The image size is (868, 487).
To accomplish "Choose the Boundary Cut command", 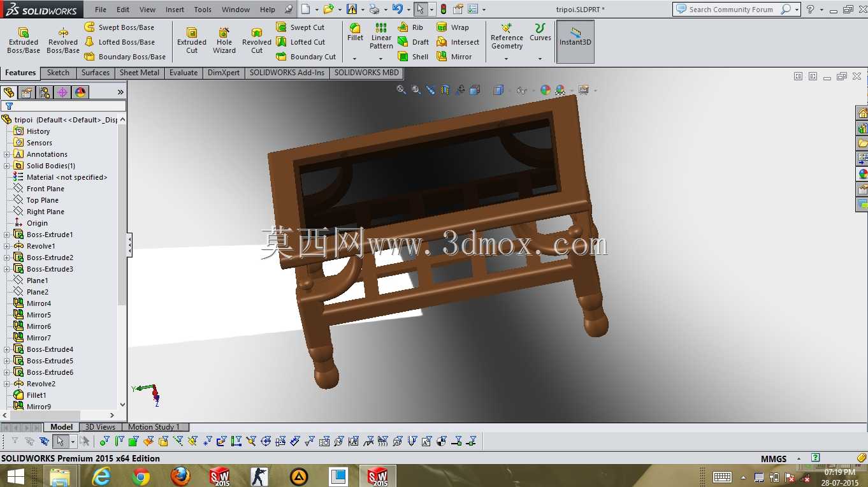I will pyautogui.click(x=306, y=57).
